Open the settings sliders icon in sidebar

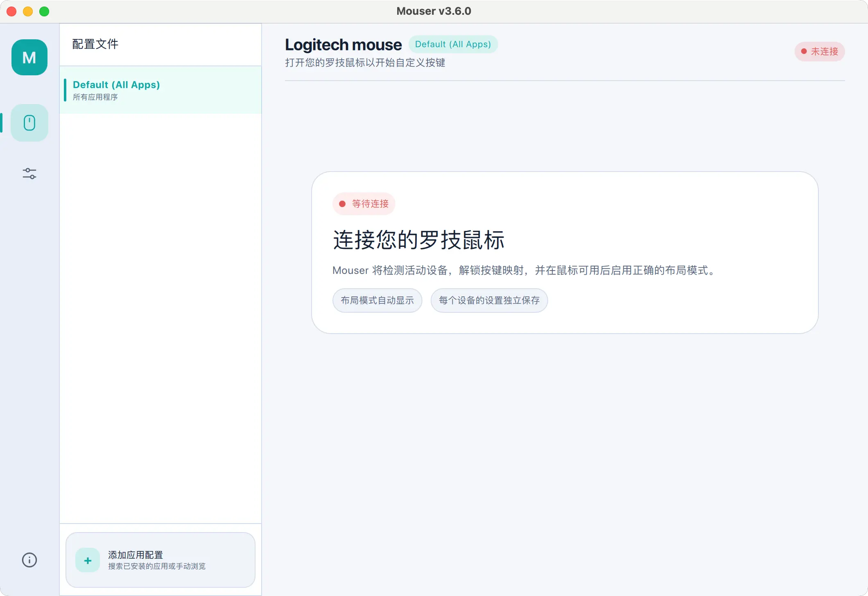click(29, 174)
